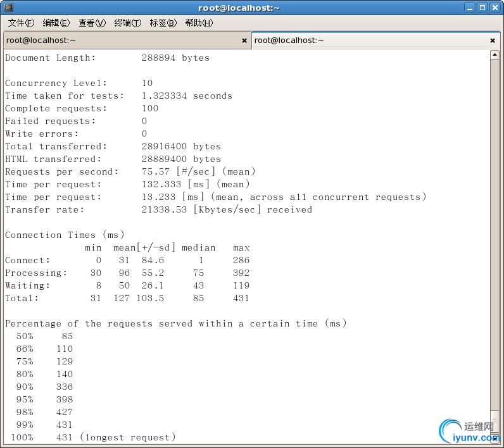Click the '1.323334 seconds' value
The image size is (504, 448).
pyautogui.click(x=187, y=96)
